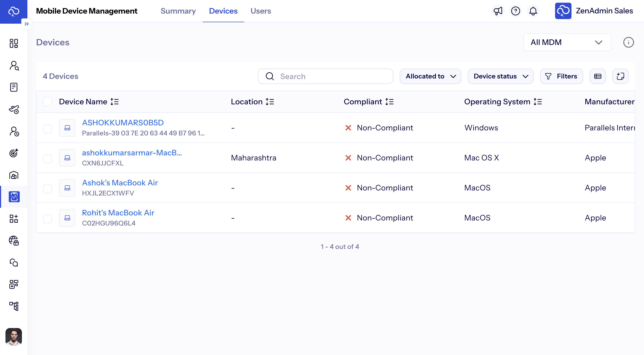The image size is (644, 355).
Task: Check the select-all devices checkbox in header
Action: pos(47,102)
